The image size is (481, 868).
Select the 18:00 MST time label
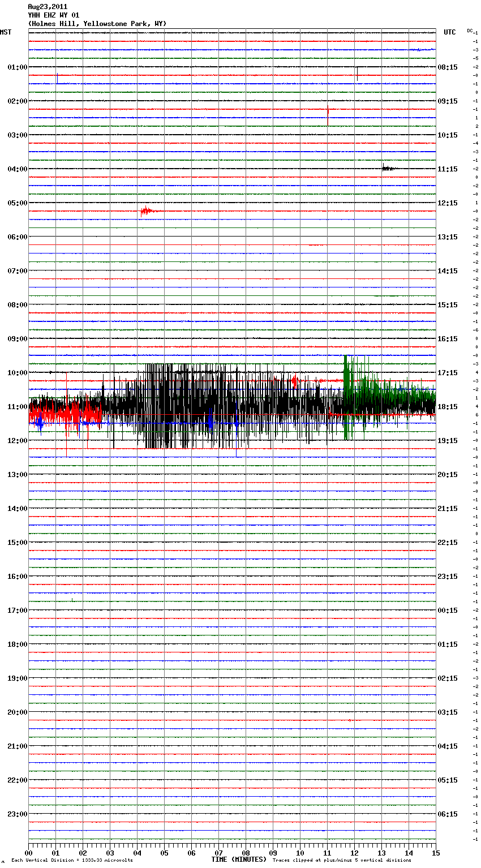[17, 644]
